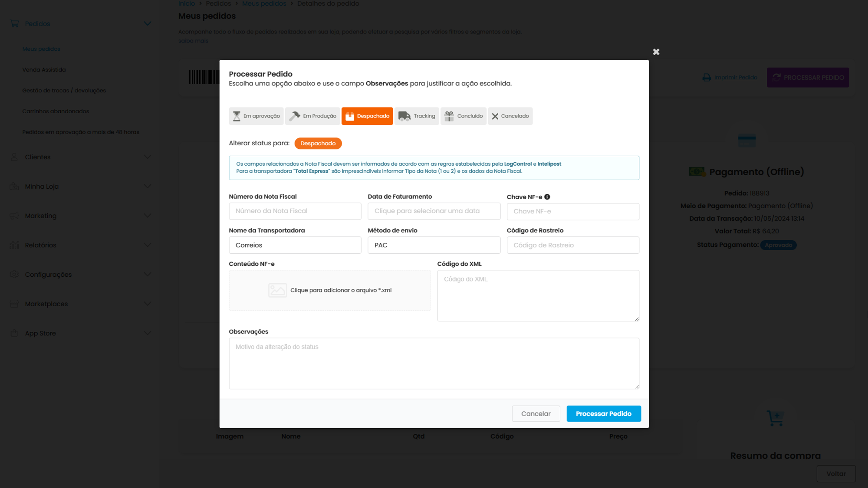Open Venda Assistida in sidebar

44,70
